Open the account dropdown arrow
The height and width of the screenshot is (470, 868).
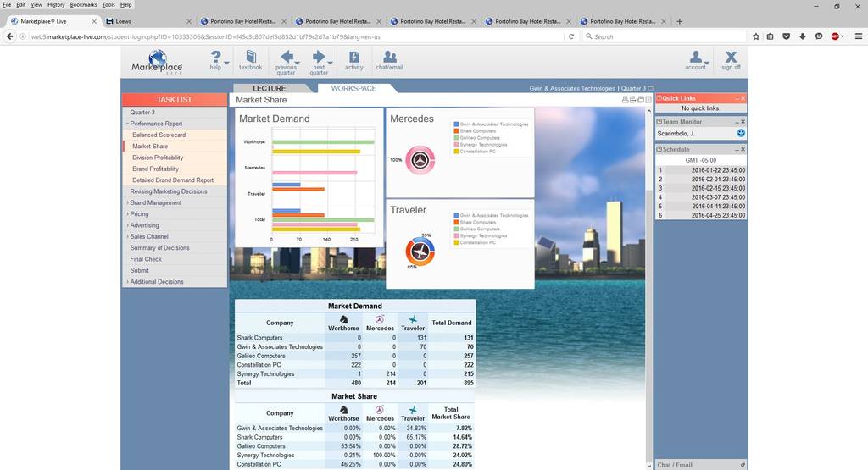(x=705, y=63)
